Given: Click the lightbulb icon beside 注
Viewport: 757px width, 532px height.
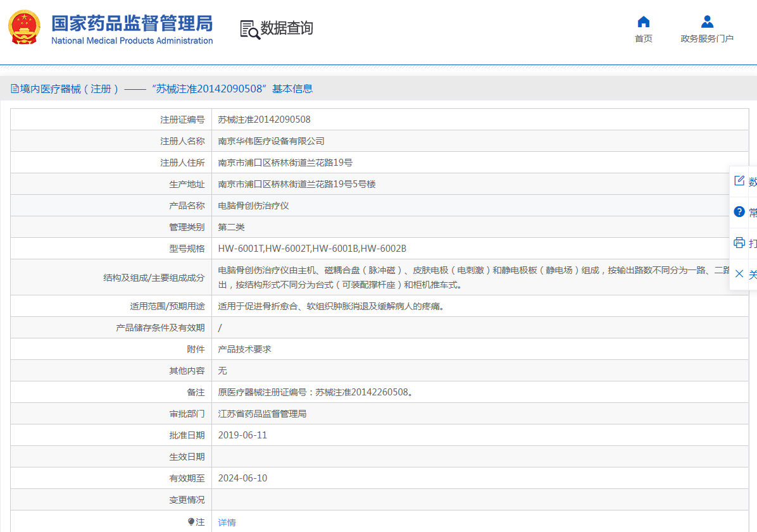Looking at the screenshot, I should pyautogui.click(x=191, y=522).
